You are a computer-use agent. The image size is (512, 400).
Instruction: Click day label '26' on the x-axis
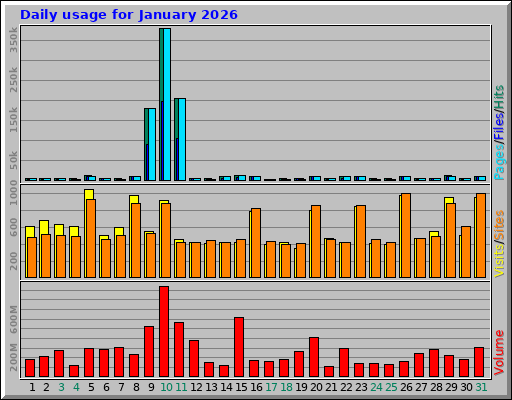click(x=406, y=387)
